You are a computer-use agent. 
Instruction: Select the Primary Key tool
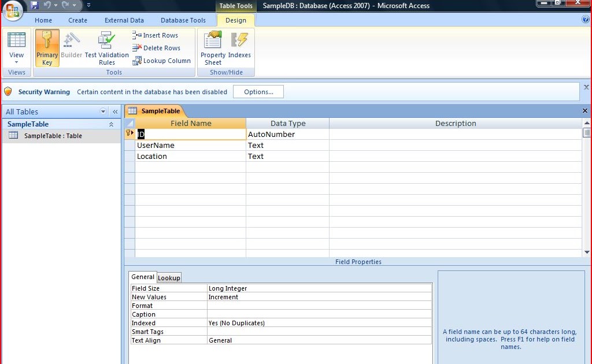tap(47, 47)
